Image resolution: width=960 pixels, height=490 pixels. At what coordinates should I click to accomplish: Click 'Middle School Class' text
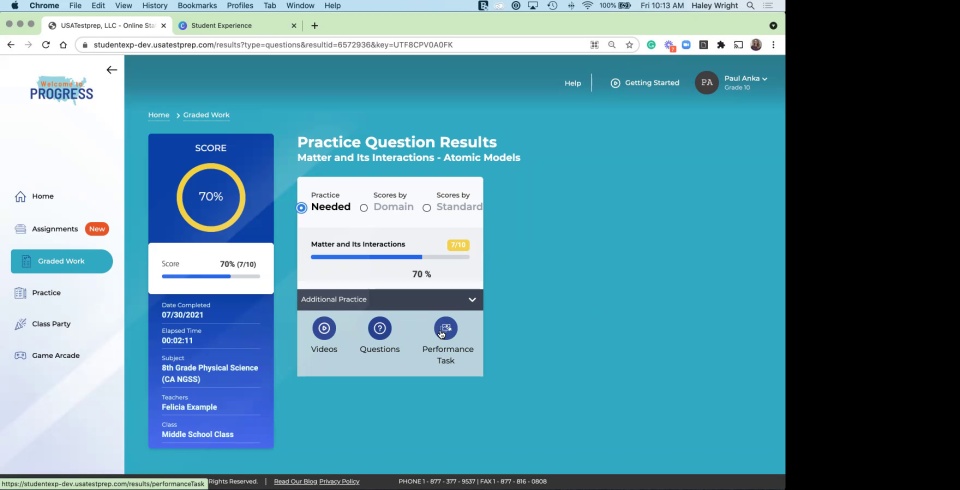point(198,434)
